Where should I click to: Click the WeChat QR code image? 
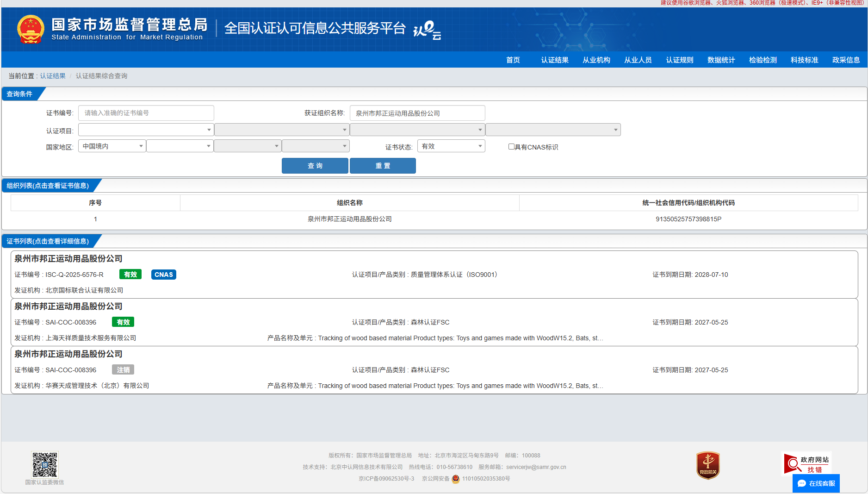pyautogui.click(x=44, y=464)
